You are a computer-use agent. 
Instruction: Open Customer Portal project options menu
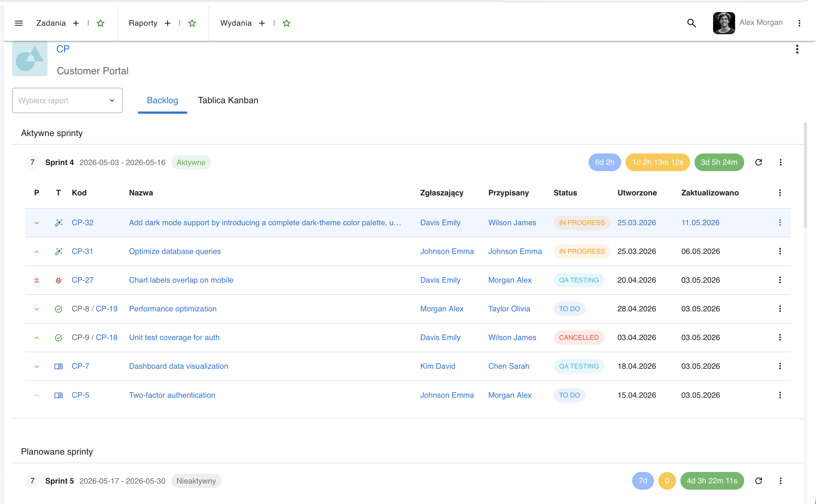click(x=797, y=49)
